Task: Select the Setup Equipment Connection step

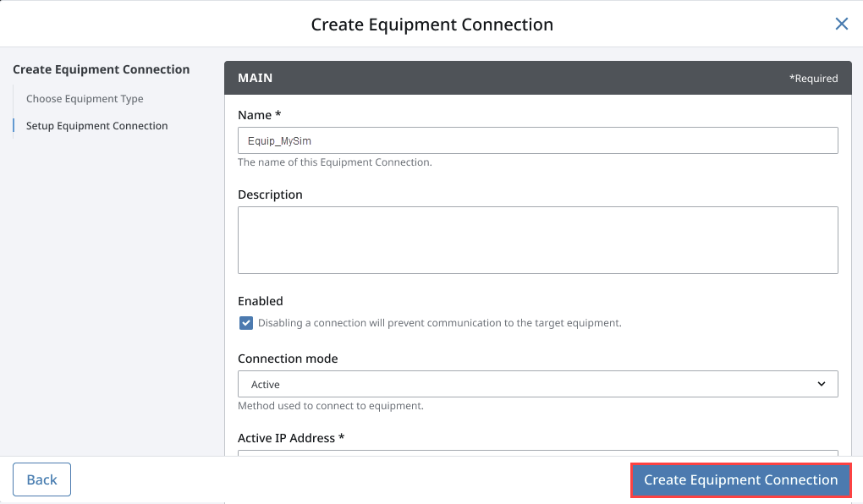Action: [96, 126]
